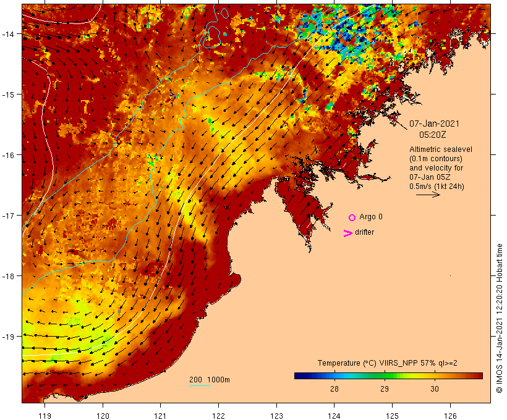Click the dark red end of the colorbar
The image size is (507, 420).
(x=480, y=376)
